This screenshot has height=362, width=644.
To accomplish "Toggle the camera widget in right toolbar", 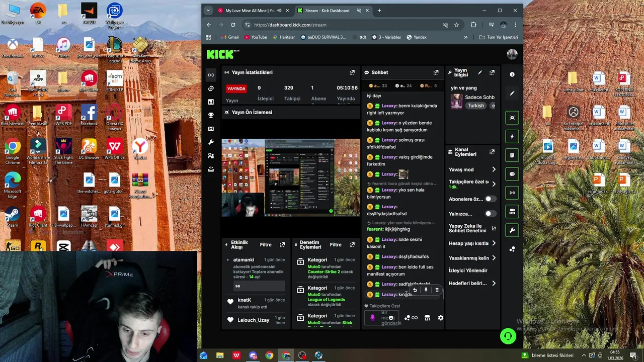I will [x=512, y=211].
